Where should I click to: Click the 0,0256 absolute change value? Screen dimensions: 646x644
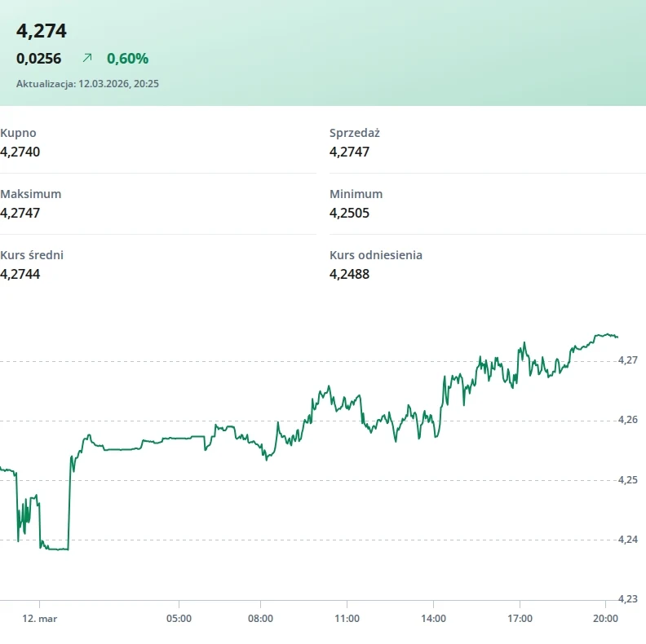click(x=39, y=59)
